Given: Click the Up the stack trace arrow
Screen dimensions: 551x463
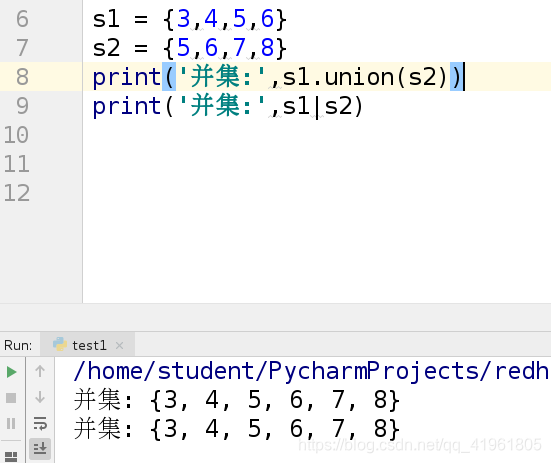Looking at the screenshot, I should coord(40,371).
